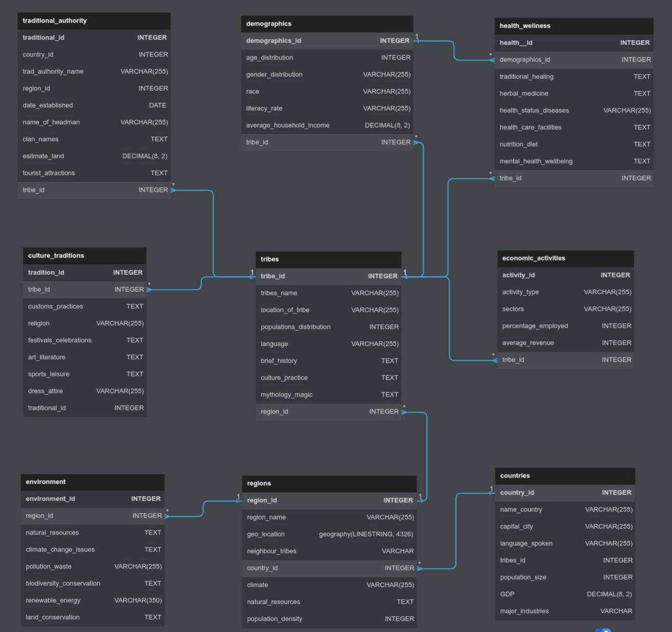Click the partially visible blue icon at bottom
The width and height of the screenshot is (672, 632).
pyautogui.click(x=603, y=629)
